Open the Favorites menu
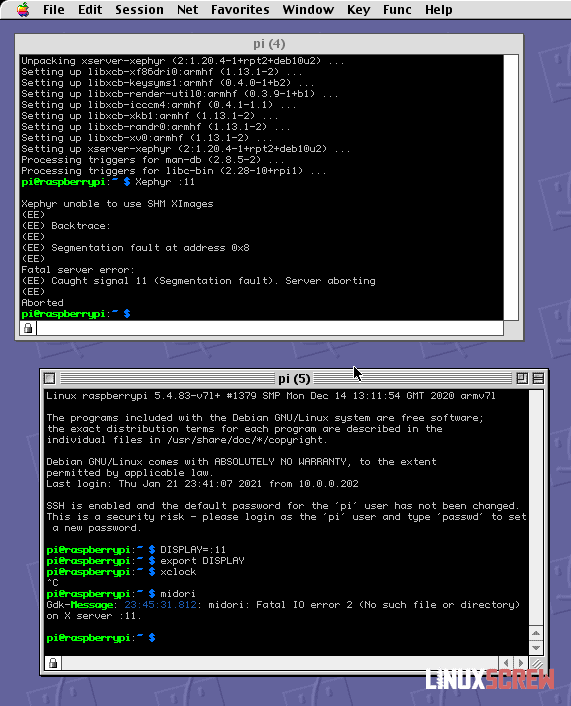The width and height of the screenshot is (571, 706). click(240, 9)
